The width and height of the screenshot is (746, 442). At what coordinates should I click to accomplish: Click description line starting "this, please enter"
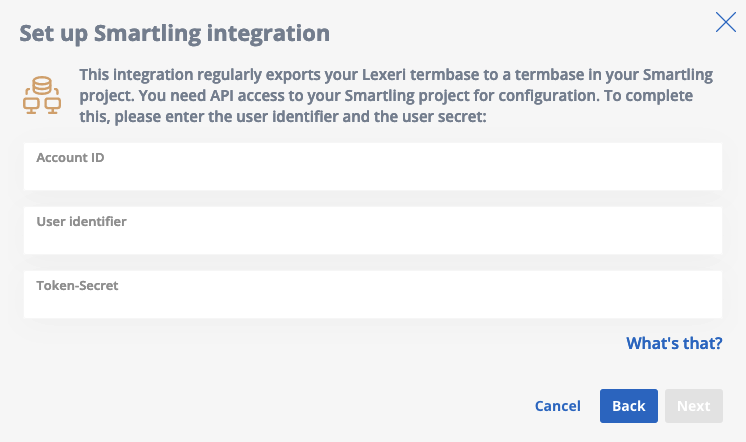[283, 117]
